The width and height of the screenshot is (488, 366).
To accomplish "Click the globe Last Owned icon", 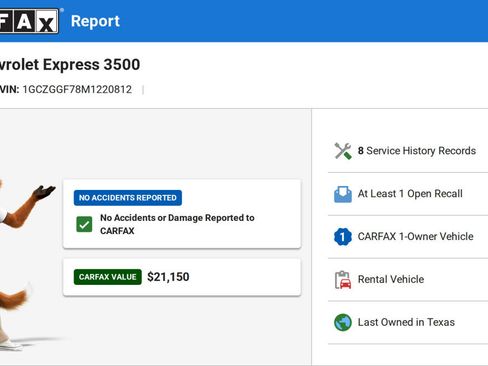I will pyautogui.click(x=343, y=322).
